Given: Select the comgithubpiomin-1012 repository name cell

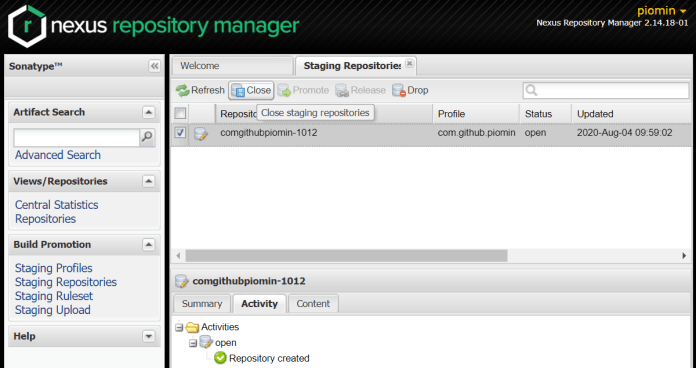Looking at the screenshot, I should click(x=269, y=133).
